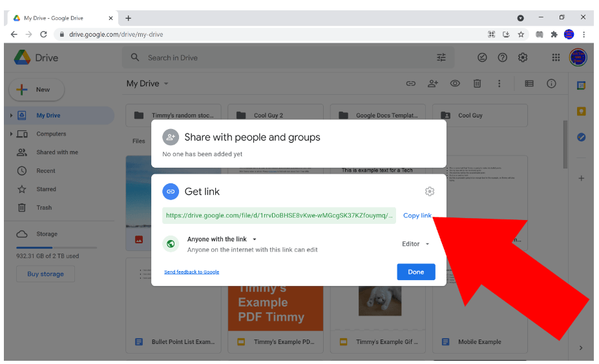The width and height of the screenshot is (599, 364).
Task: Open More actions three-dot toolbar menu
Action: point(499,83)
